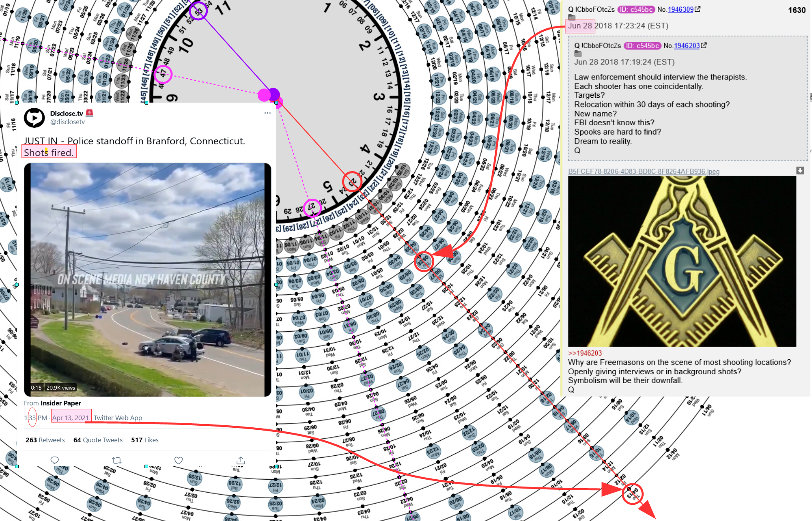Click the 'ON SCENE MEDIA NEW HAVEN COUNTY' video watermark text
Screen dimensions: 812x521
[141, 279]
